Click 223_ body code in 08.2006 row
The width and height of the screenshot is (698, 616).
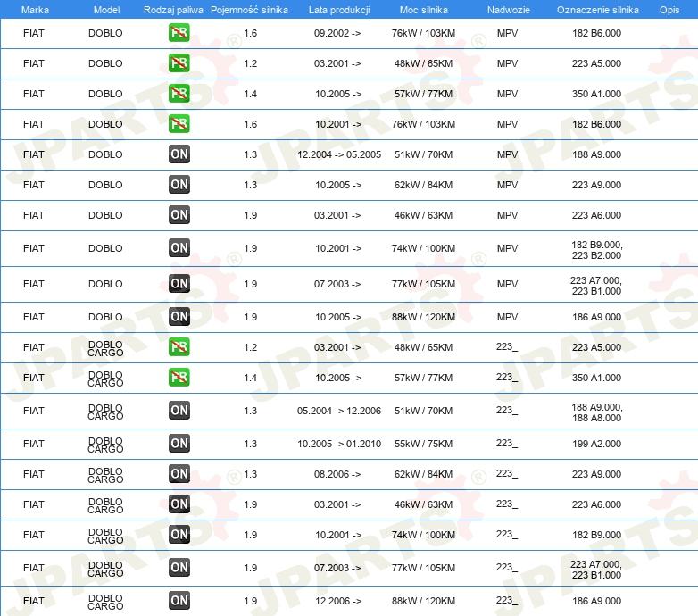point(507,473)
